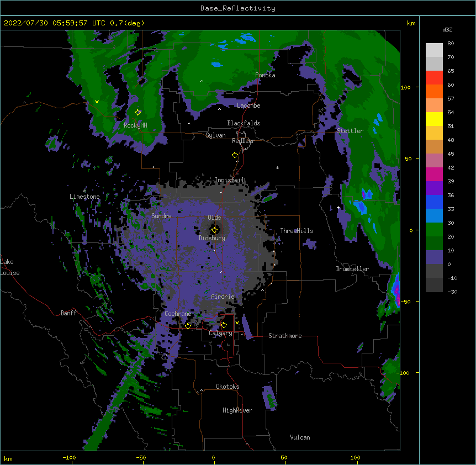Select the 65 dBZ red legend swatch
Image resolution: width=476 pixels, height=465 pixels.
[434, 78]
